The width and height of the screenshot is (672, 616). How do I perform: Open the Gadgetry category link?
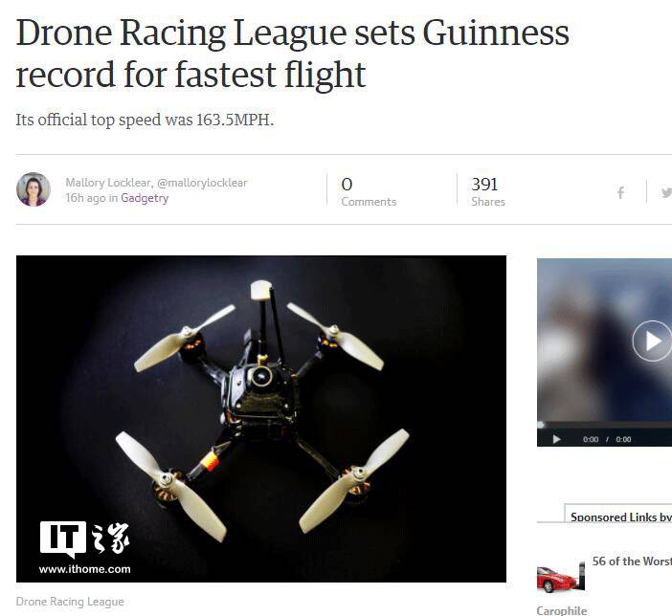point(145,198)
